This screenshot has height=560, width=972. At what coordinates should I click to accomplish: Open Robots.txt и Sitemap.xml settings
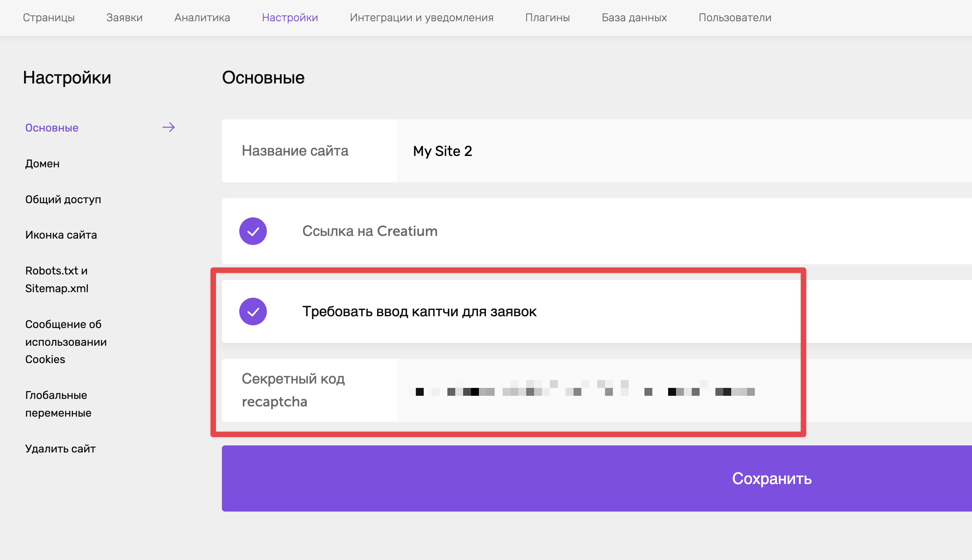(57, 280)
